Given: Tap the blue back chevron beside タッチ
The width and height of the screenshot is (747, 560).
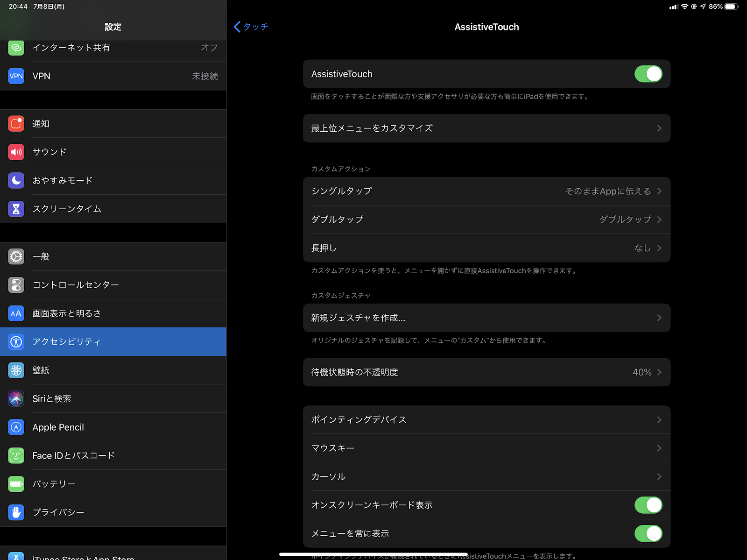Looking at the screenshot, I should point(237,27).
